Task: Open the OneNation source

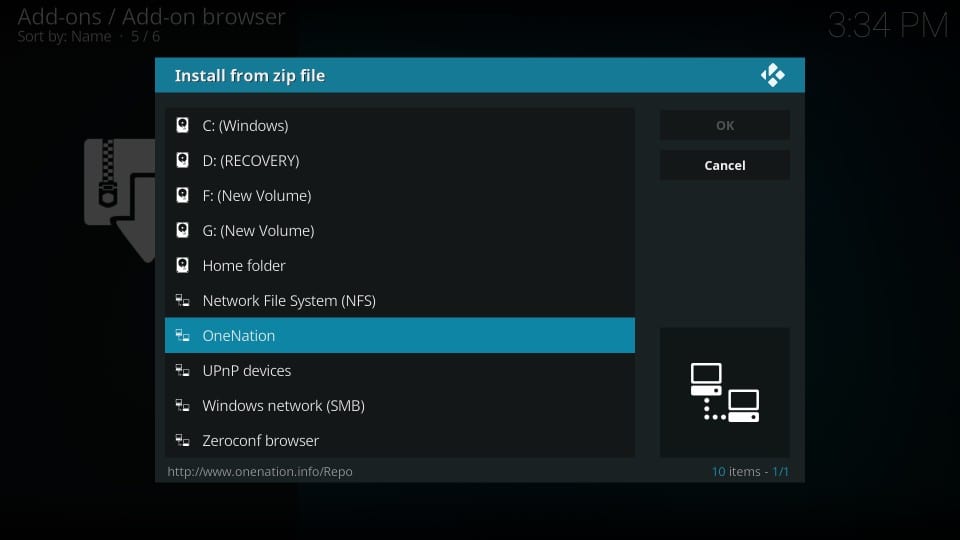Action: tap(400, 336)
